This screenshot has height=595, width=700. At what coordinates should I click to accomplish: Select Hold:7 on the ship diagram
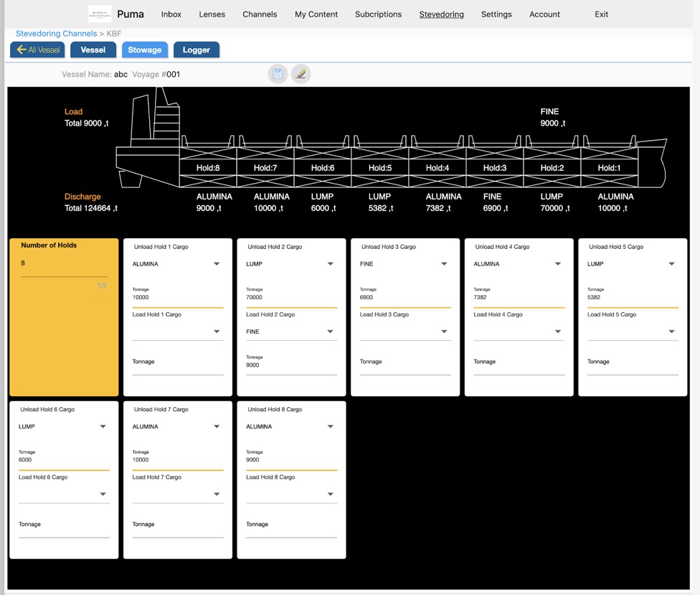click(x=265, y=168)
